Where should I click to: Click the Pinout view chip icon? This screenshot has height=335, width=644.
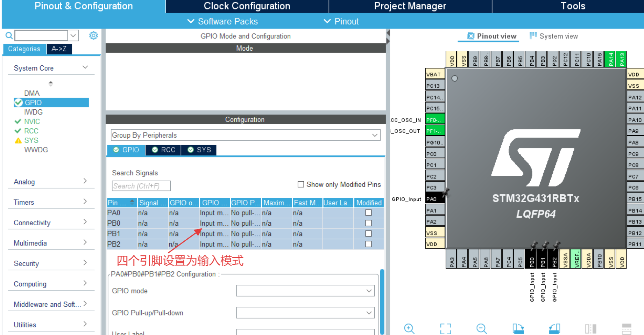click(471, 36)
